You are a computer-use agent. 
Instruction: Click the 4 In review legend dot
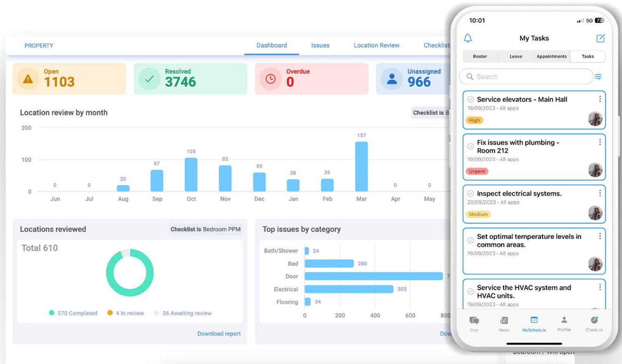110,313
